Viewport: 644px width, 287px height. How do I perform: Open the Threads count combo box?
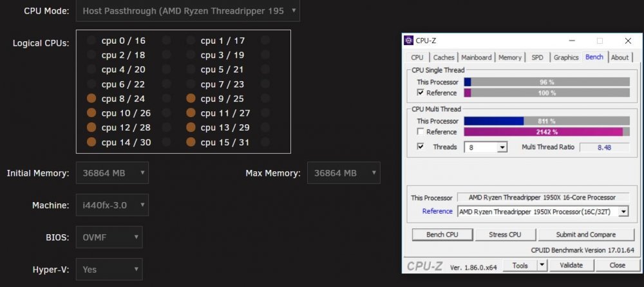coord(486,147)
